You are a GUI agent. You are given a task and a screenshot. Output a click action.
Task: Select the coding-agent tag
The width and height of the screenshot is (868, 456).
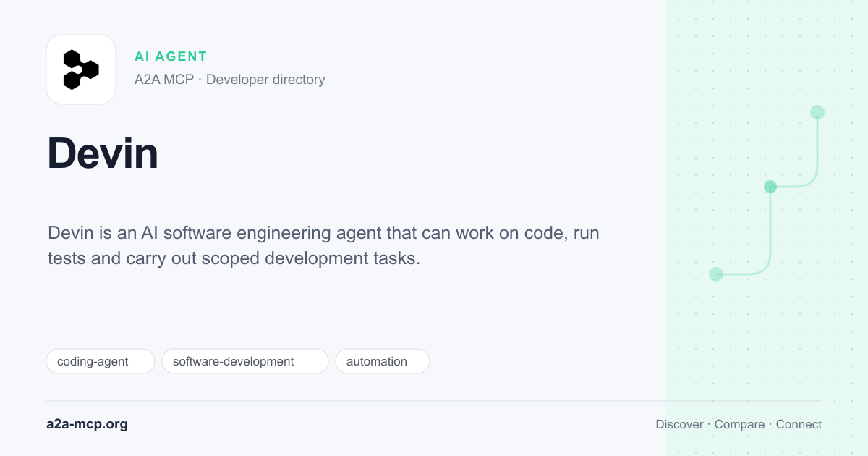(101, 361)
